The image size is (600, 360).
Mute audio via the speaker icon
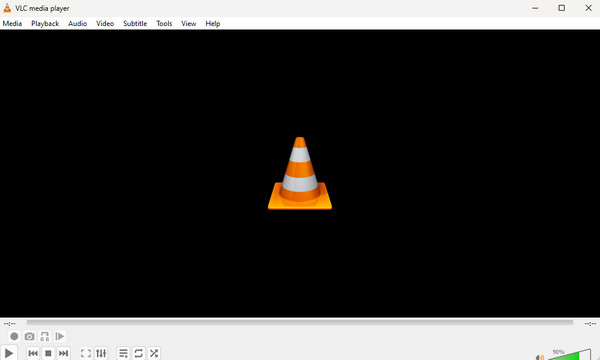[x=540, y=357]
